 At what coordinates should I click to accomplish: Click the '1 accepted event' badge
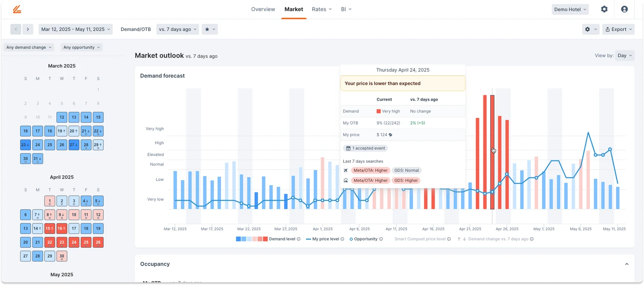pyautogui.click(x=365, y=148)
